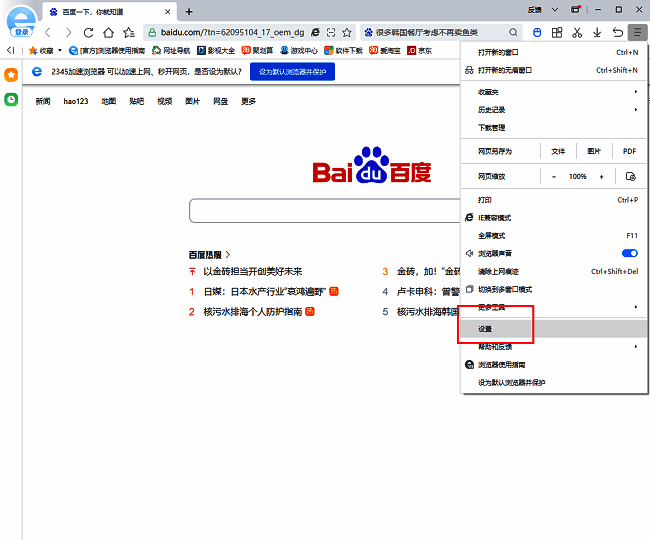
Task: Open hot search item number 2
Action: pyautogui.click(x=252, y=312)
